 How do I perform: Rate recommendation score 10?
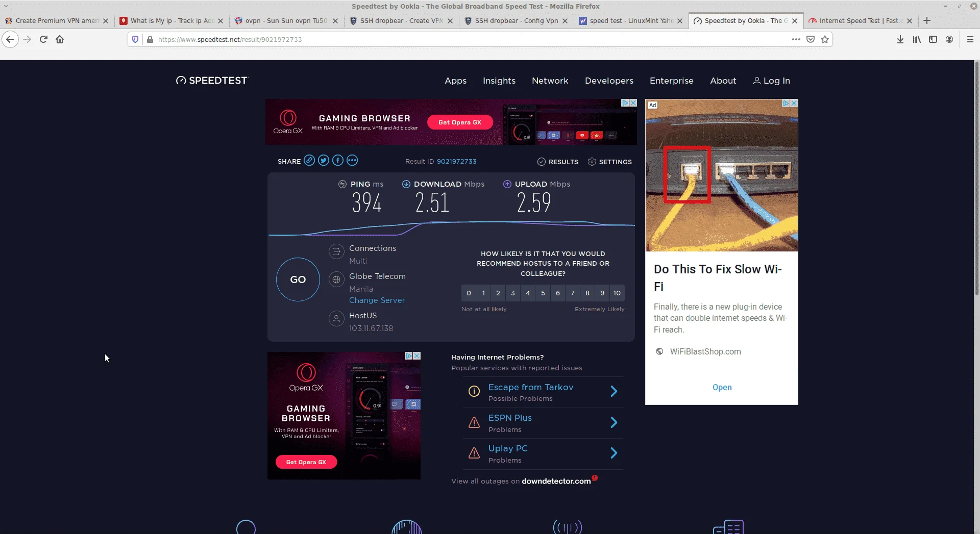(x=617, y=293)
